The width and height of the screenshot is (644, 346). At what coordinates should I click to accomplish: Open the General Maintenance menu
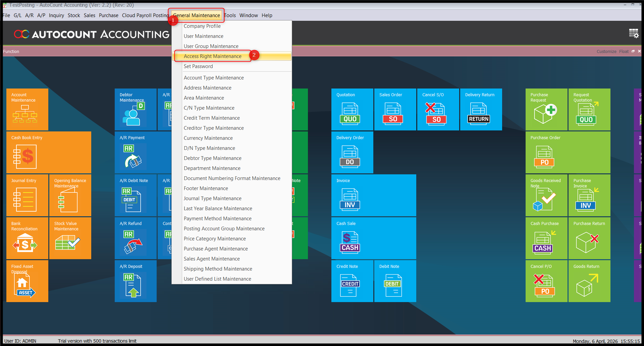[x=197, y=15]
